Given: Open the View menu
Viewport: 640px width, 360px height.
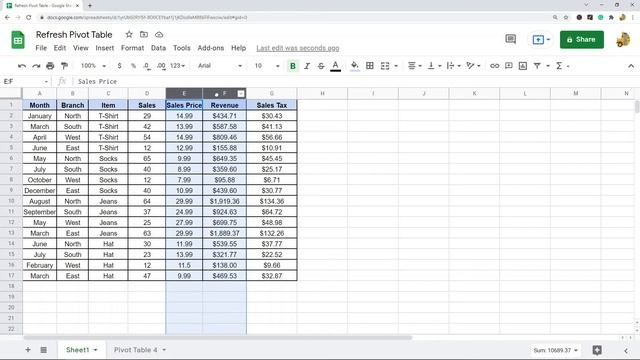Looking at the screenshot, I should [x=81, y=48].
